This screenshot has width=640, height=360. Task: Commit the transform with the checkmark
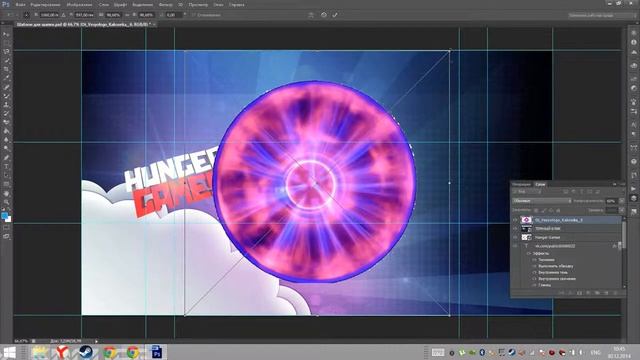(x=335, y=15)
